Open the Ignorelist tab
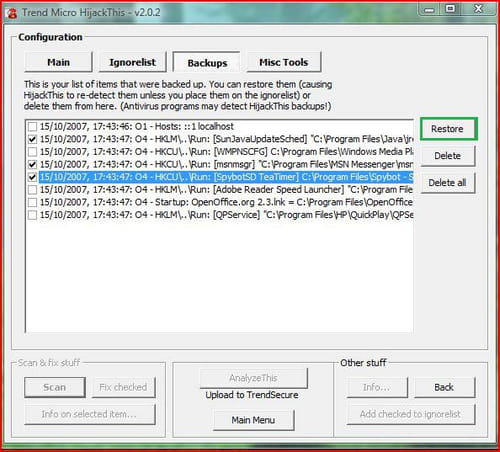Screen dimensions: 500x452 [132, 62]
